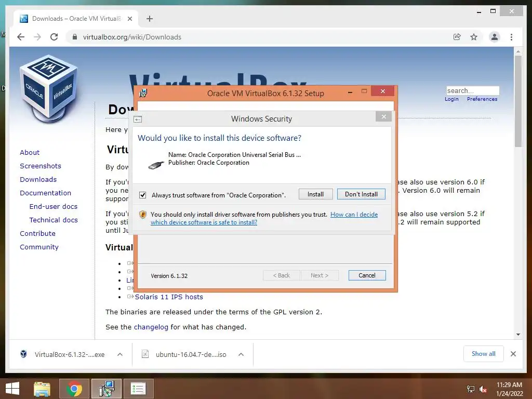
Task: Open About in sidebar navigation
Action: point(30,152)
